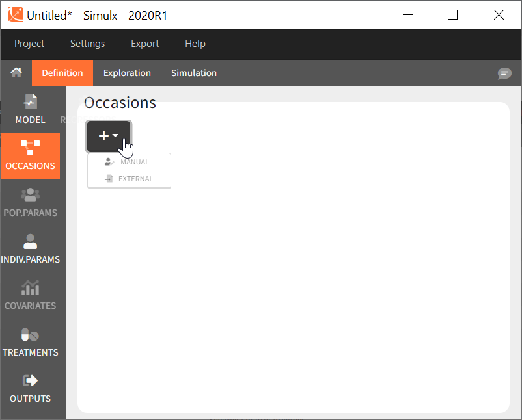Image resolution: width=522 pixels, height=420 pixels.
Task: Open the Covariates sidebar section
Action: pyautogui.click(x=30, y=295)
